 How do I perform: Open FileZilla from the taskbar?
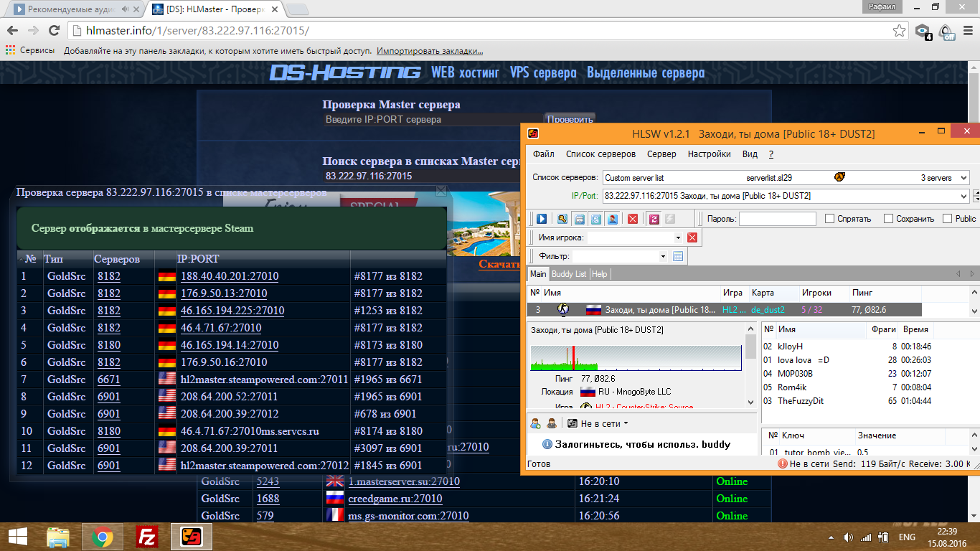click(147, 536)
